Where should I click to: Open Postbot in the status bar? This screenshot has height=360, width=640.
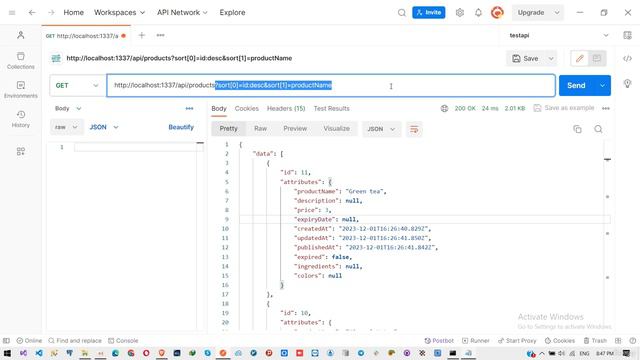(x=439, y=340)
